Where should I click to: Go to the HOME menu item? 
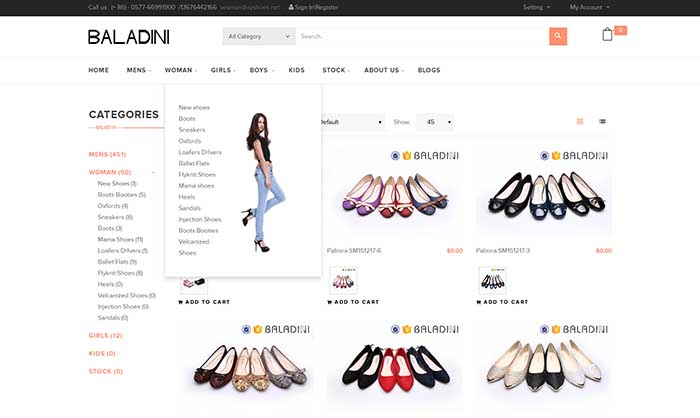click(x=99, y=70)
